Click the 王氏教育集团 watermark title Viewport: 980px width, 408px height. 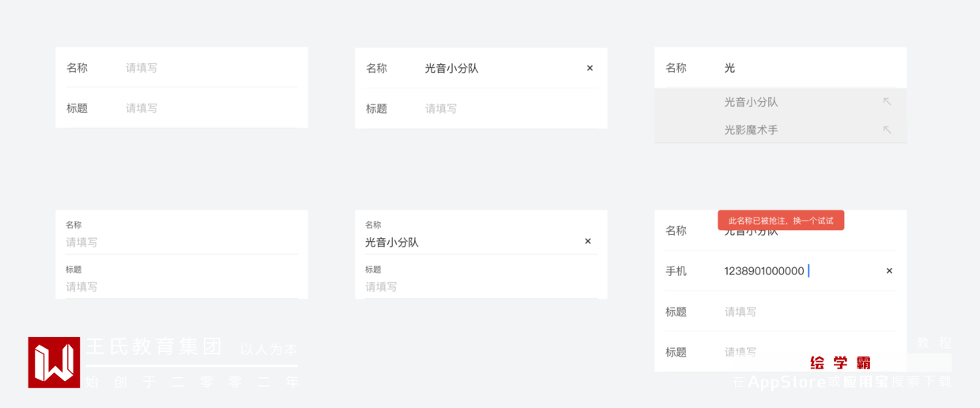click(154, 346)
